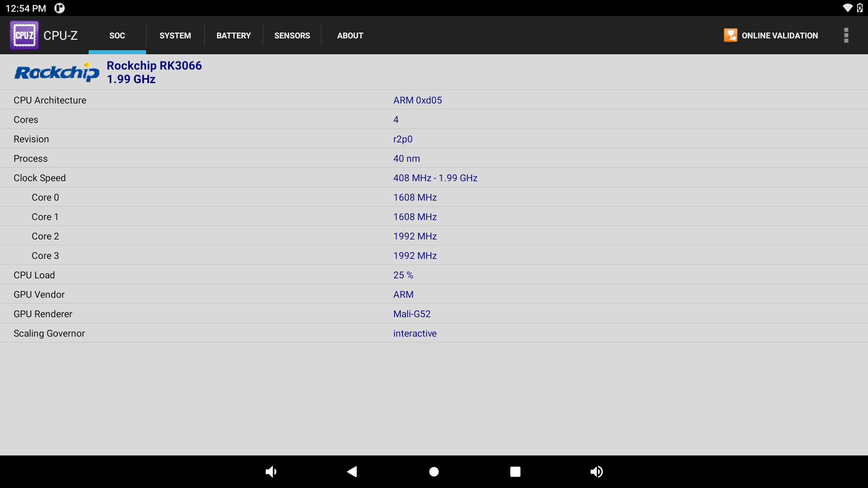868x488 pixels.
Task: Tap the Cores value 4
Action: click(396, 120)
